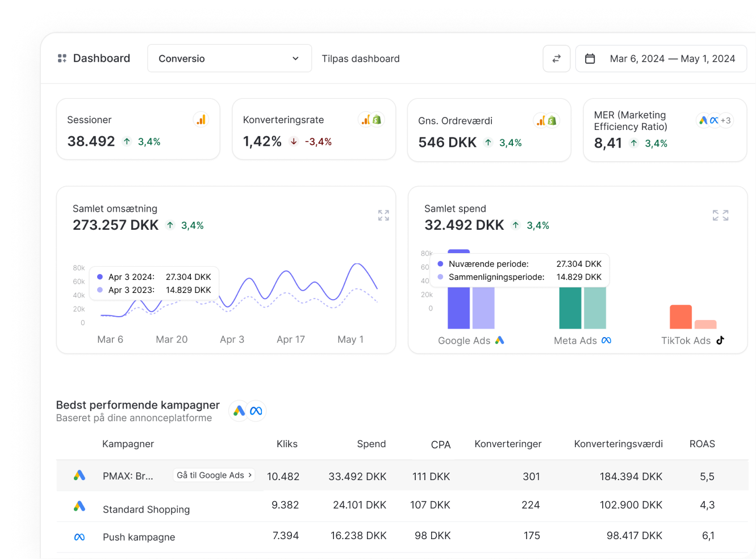756x559 pixels.
Task: Click Google Ads icon on MER card
Action: click(703, 120)
